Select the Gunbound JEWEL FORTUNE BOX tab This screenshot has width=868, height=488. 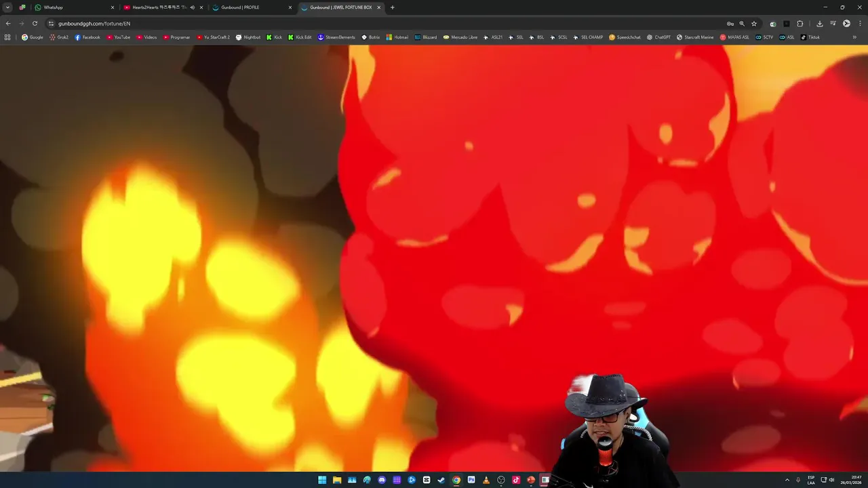coord(341,7)
